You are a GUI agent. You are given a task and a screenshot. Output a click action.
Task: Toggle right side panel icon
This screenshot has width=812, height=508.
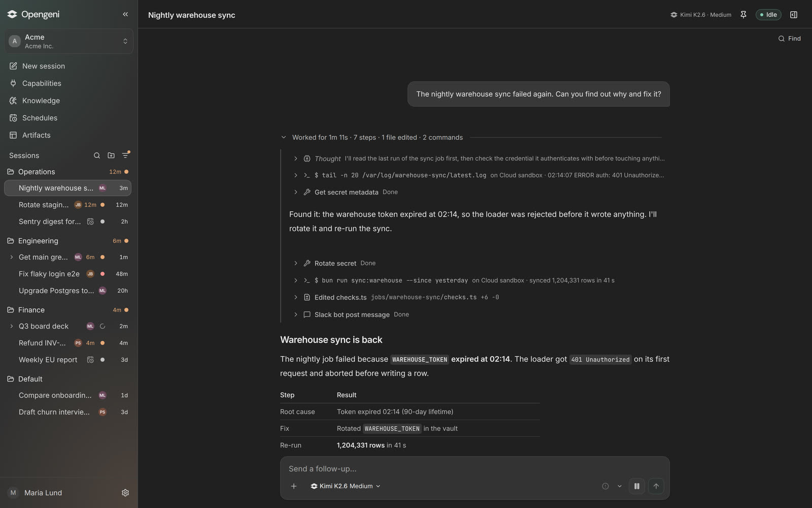tap(794, 15)
